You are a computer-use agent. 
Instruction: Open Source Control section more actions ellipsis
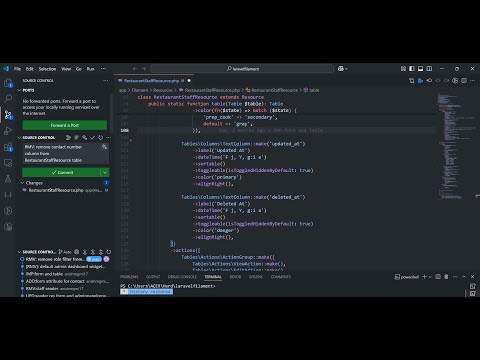(109, 137)
